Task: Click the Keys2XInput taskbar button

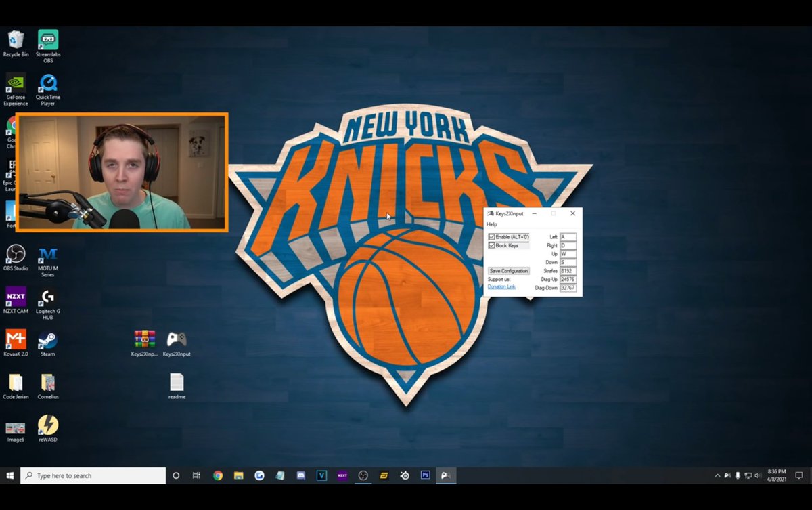Action: pyautogui.click(x=446, y=475)
